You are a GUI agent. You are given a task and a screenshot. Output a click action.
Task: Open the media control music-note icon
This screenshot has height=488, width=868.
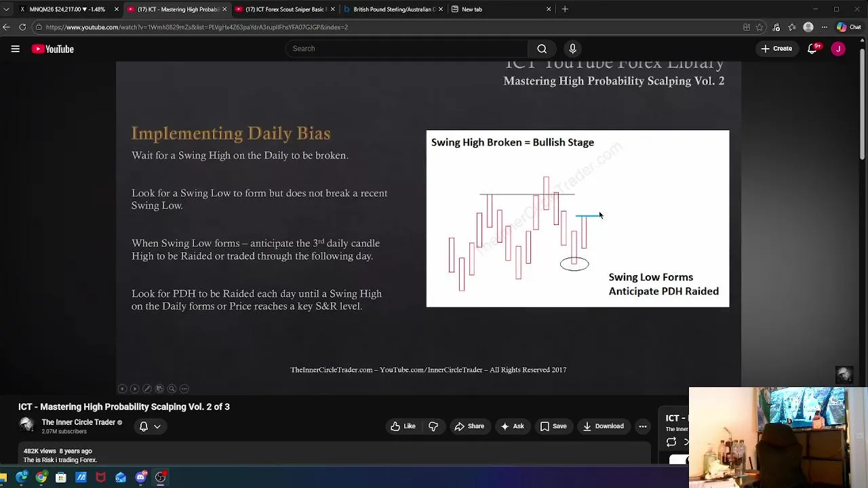[776, 27]
